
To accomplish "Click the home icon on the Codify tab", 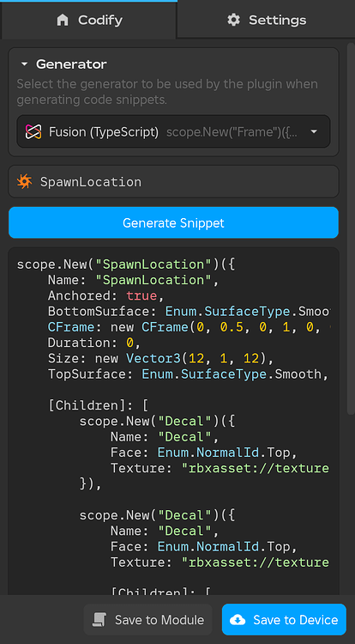I will pos(63,20).
